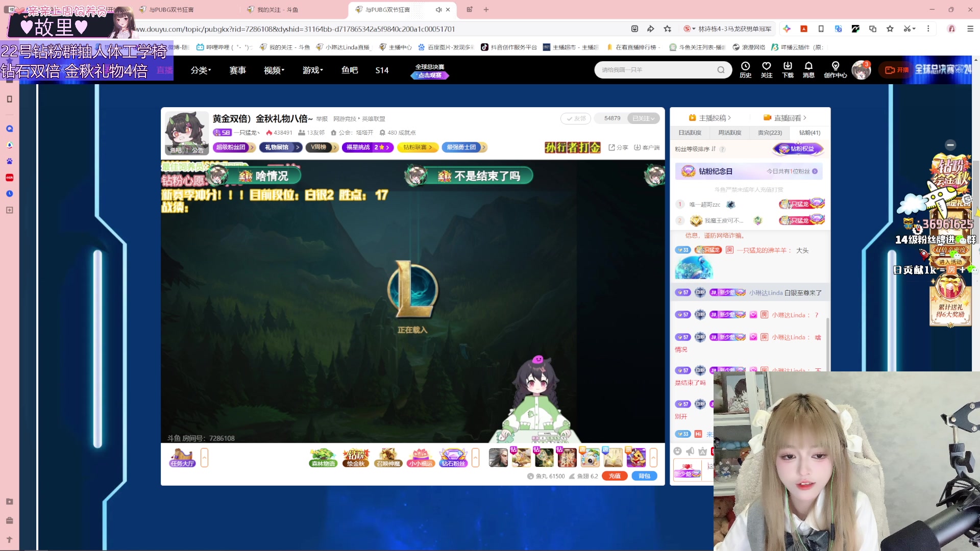Open the browser translate extension icon

pos(838,29)
